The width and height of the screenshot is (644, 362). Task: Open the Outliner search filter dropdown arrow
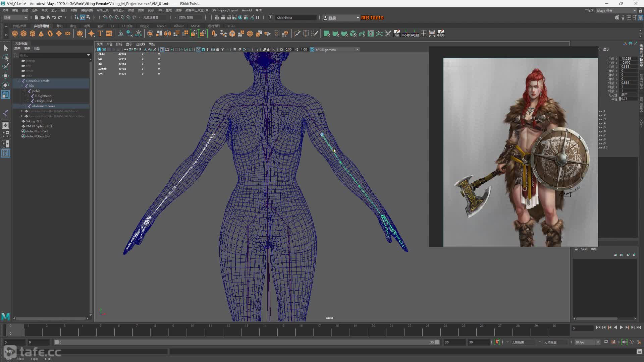coord(89,55)
